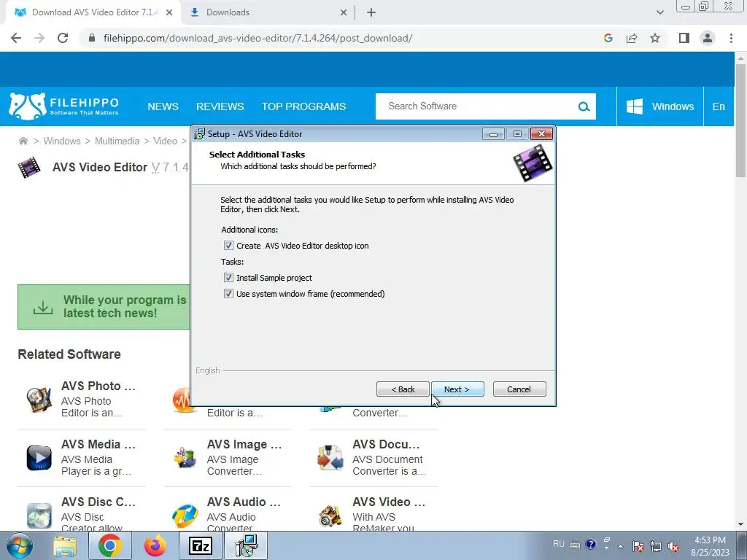Click the RU language indicator in tray
Viewport: 747px width, 560px height.
(x=559, y=544)
